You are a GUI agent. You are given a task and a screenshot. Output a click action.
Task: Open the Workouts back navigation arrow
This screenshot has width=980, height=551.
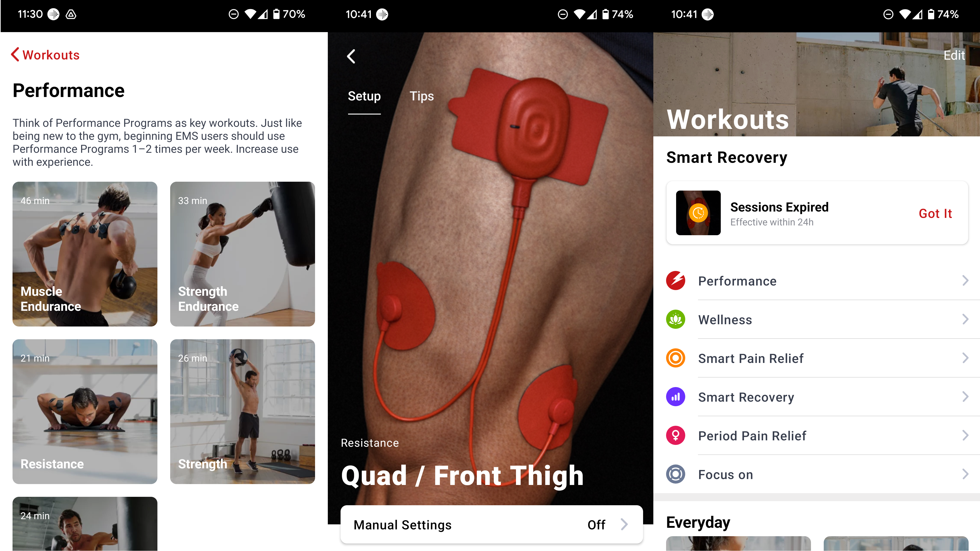15,54
